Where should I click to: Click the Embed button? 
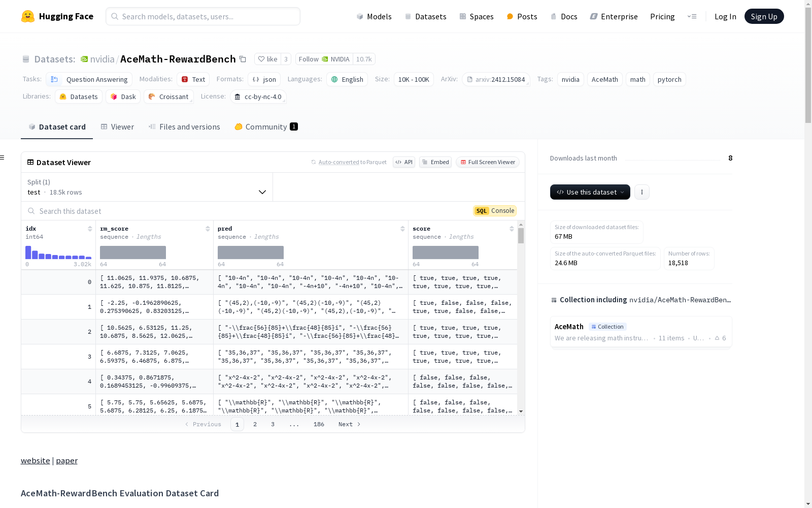435,162
